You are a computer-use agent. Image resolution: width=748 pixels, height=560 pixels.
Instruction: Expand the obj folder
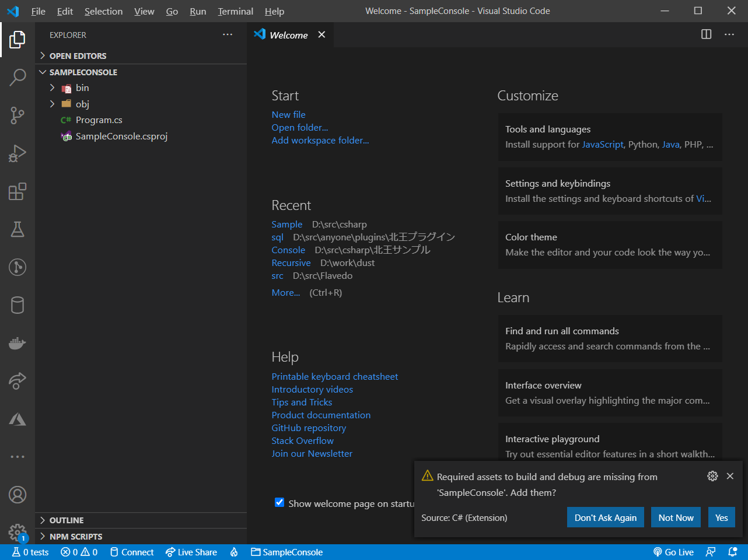140,104
